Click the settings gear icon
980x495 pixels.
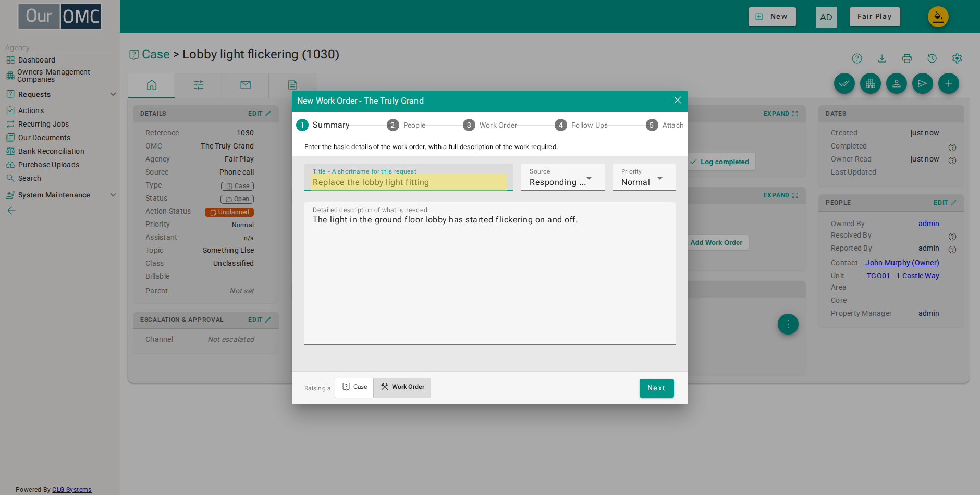point(957,58)
